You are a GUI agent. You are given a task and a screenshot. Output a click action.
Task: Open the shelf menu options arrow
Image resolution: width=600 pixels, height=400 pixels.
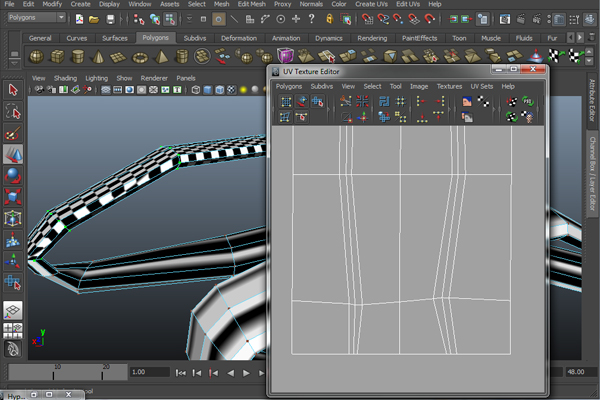click(14, 61)
